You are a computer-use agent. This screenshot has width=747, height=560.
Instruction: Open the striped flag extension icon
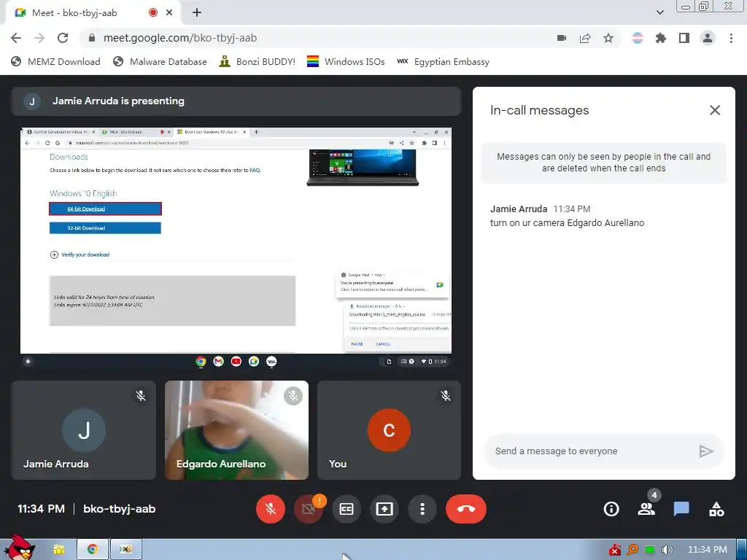click(638, 38)
